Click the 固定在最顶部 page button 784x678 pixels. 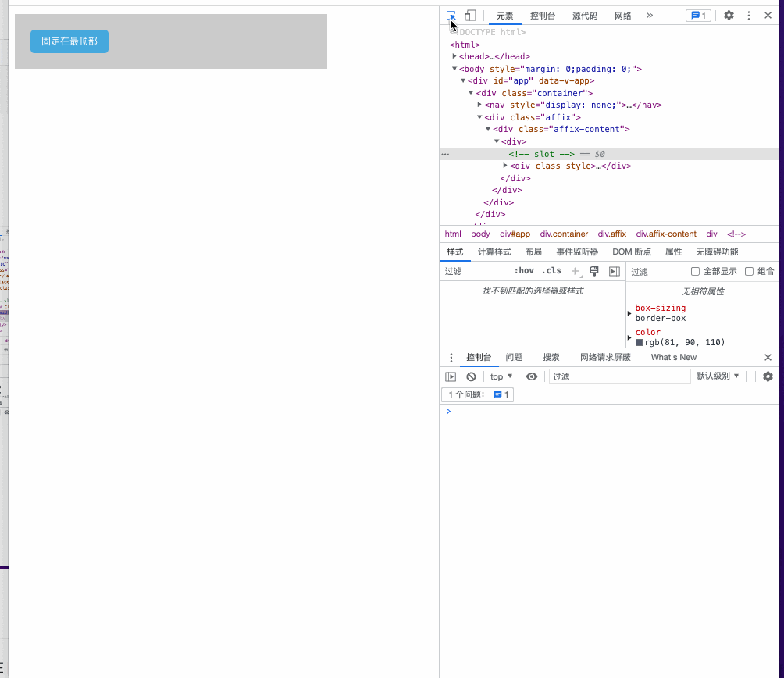(x=69, y=41)
